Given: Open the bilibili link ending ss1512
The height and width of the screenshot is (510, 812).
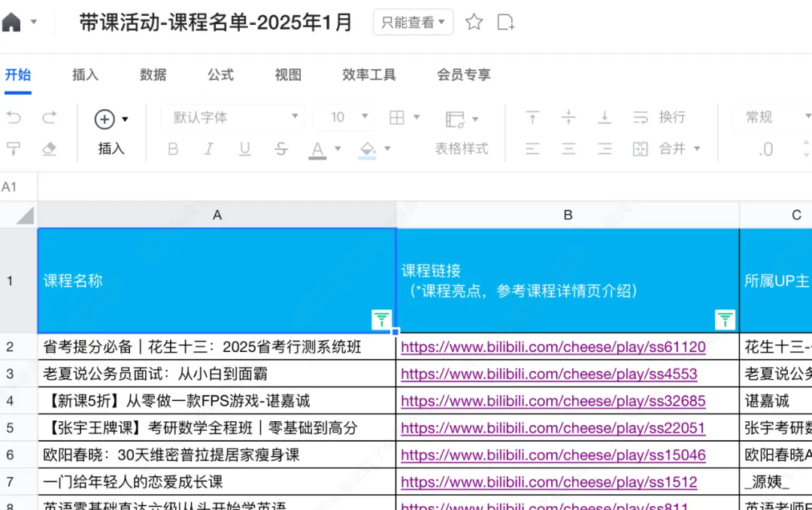Looking at the screenshot, I should click(x=549, y=481).
